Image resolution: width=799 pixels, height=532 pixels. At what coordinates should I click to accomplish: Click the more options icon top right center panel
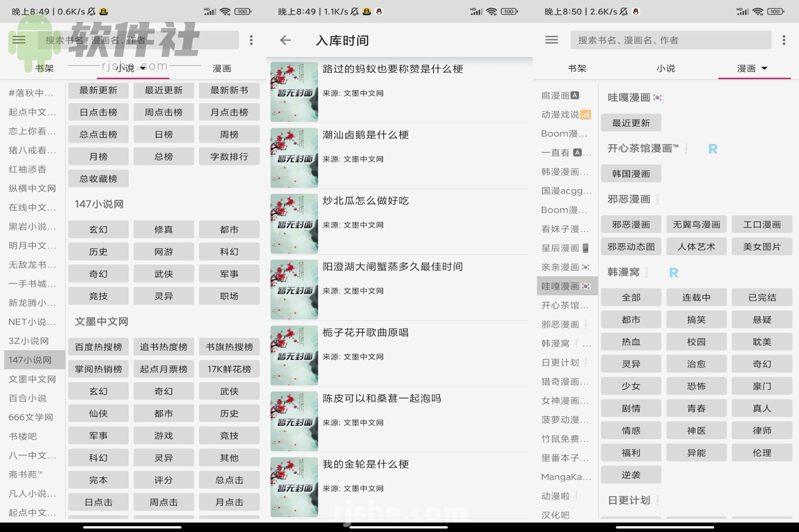click(251, 40)
